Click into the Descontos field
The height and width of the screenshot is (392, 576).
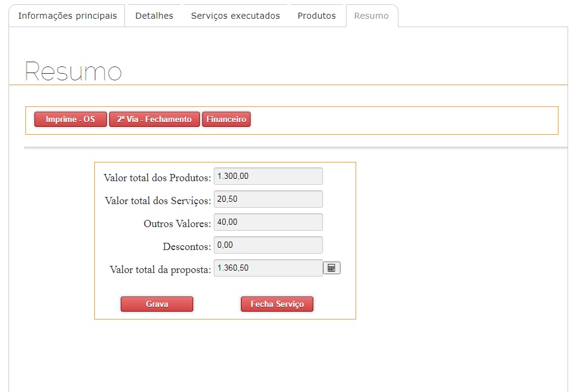[x=268, y=245]
